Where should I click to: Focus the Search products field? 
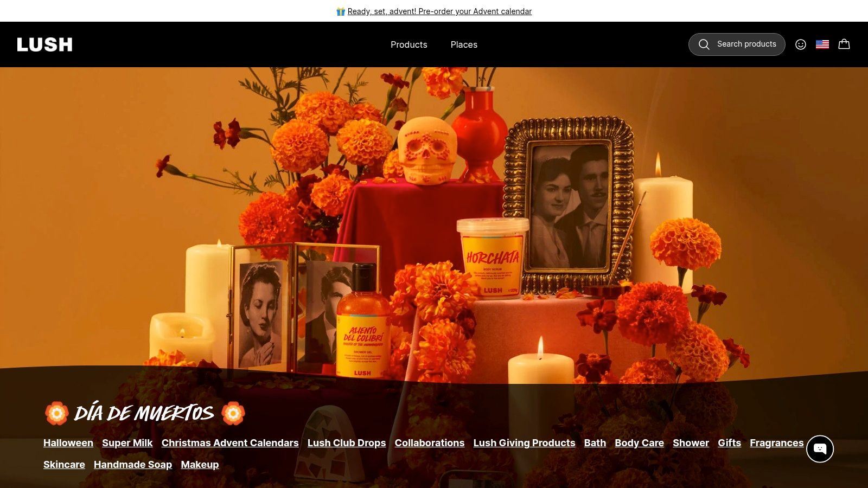tap(737, 44)
